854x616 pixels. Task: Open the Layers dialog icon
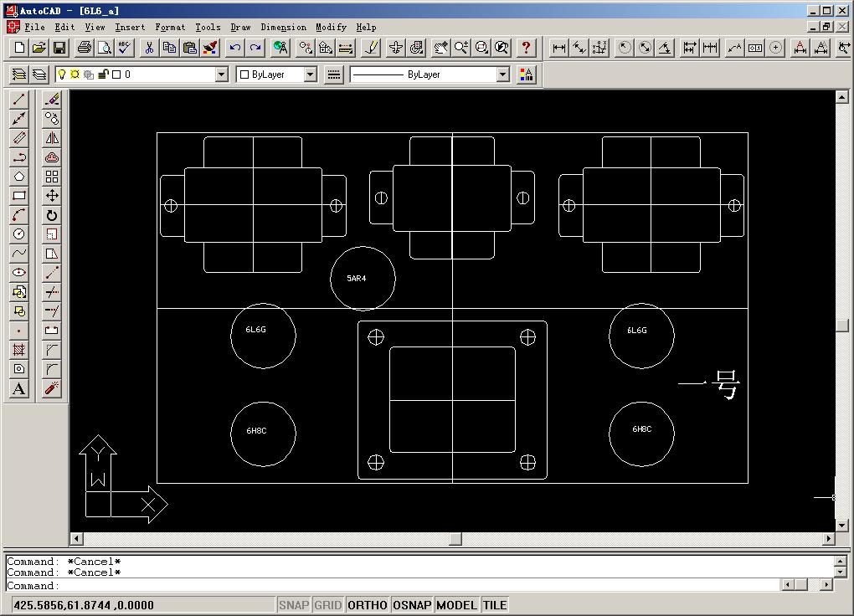39,74
